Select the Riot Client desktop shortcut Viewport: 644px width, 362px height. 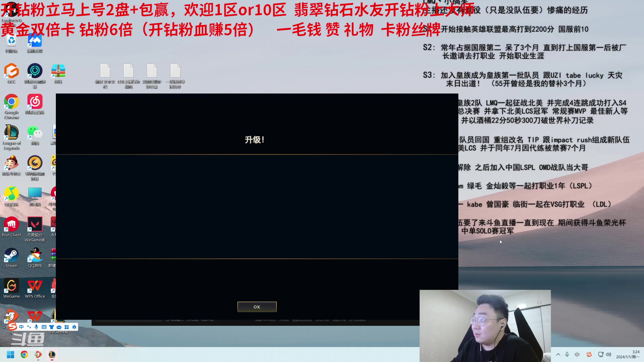point(12,227)
